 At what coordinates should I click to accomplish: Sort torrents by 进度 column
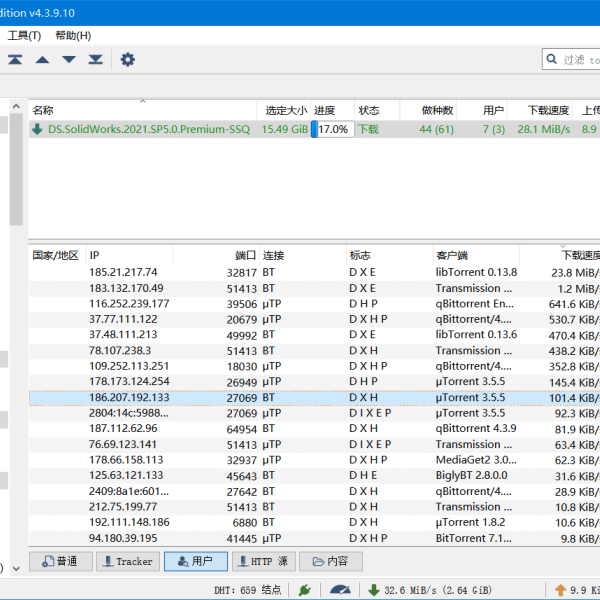pos(333,111)
